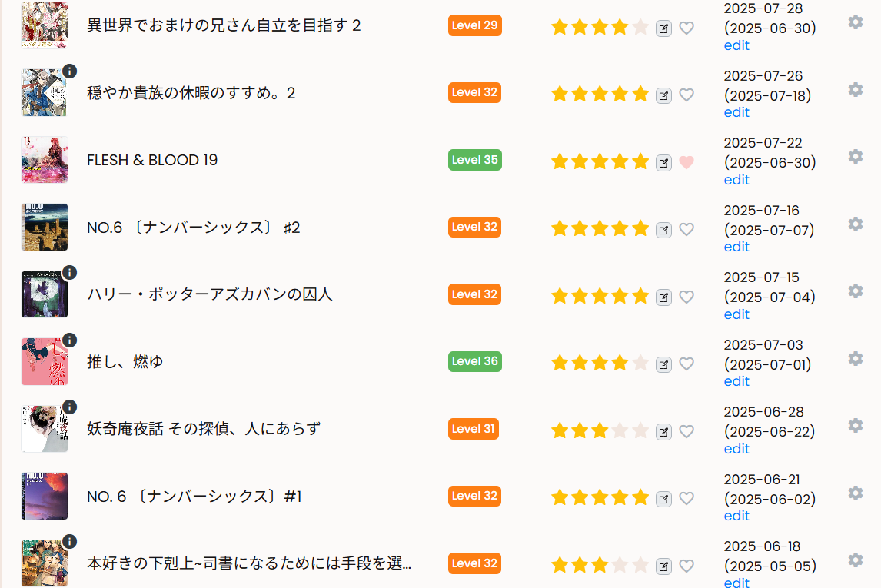Show info icon on 推し、燃ゆ cover

click(69, 340)
